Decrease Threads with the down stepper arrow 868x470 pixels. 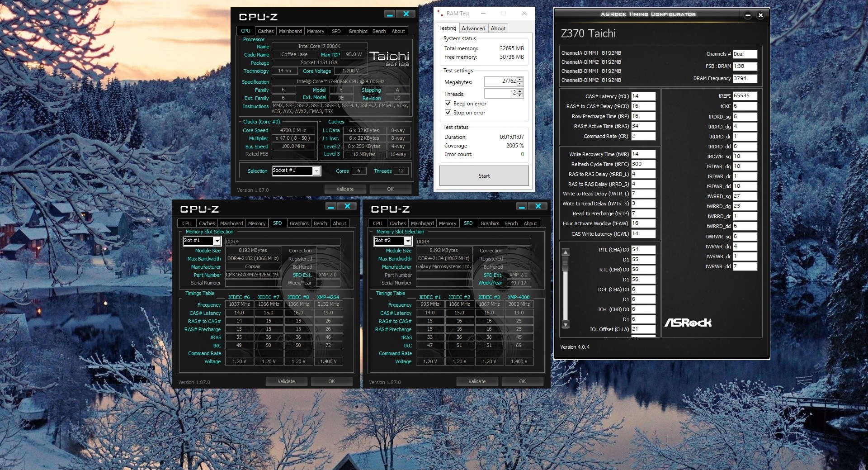(520, 95)
